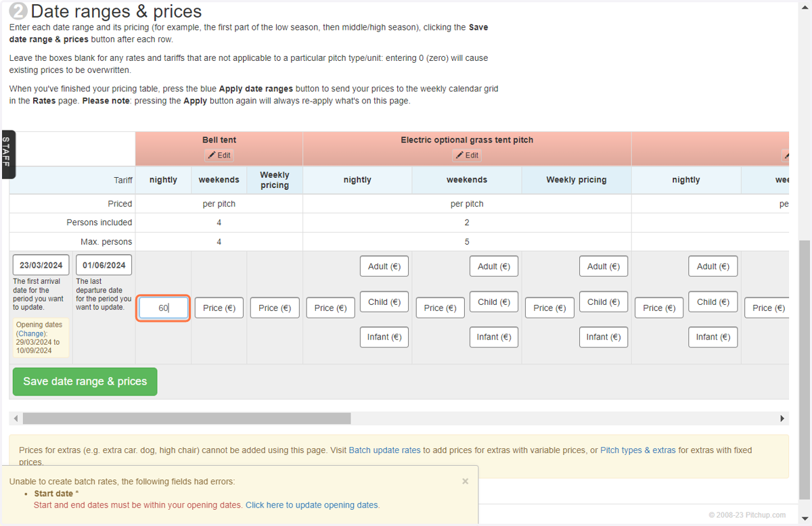Click here to update opening dates link
The image size is (812, 526).
click(312, 505)
